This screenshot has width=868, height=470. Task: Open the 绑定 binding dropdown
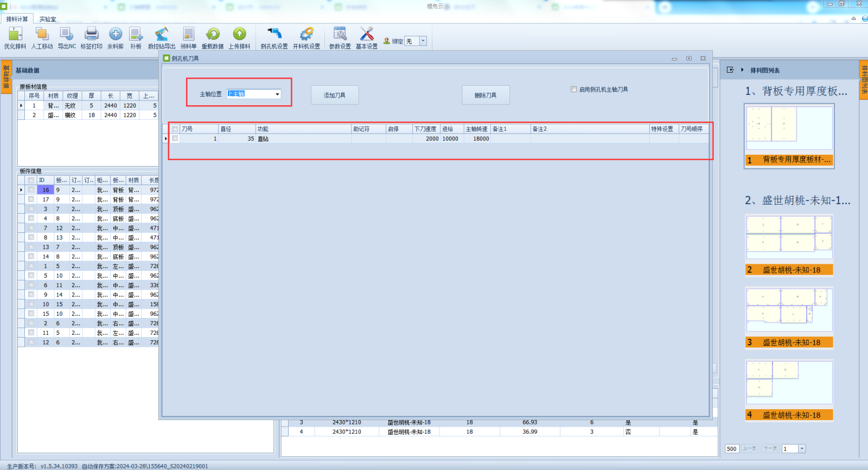pos(423,41)
